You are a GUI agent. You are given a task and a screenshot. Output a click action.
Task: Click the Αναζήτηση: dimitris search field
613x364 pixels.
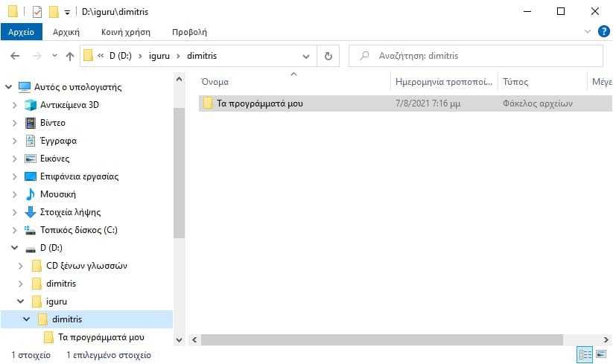click(x=476, y=56)
